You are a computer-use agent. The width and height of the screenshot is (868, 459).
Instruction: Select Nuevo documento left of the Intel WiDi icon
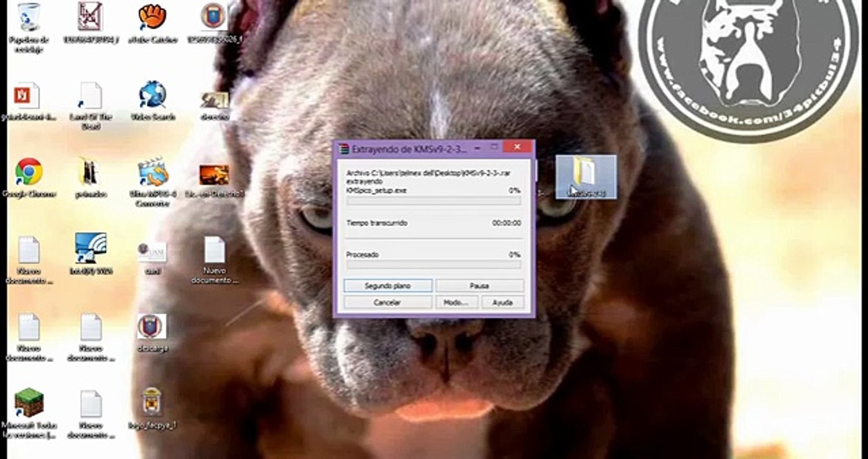click(x=29, y=250)
